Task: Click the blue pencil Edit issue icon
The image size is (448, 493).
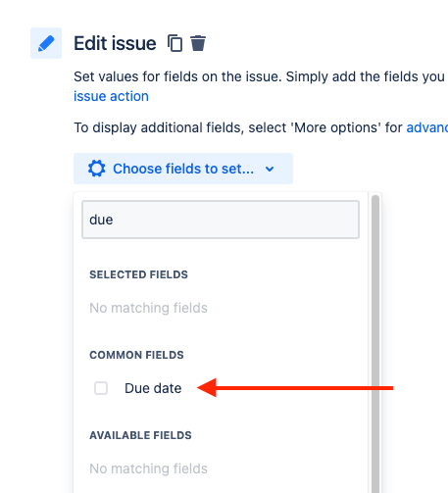Action: click(x=46, y=43)
